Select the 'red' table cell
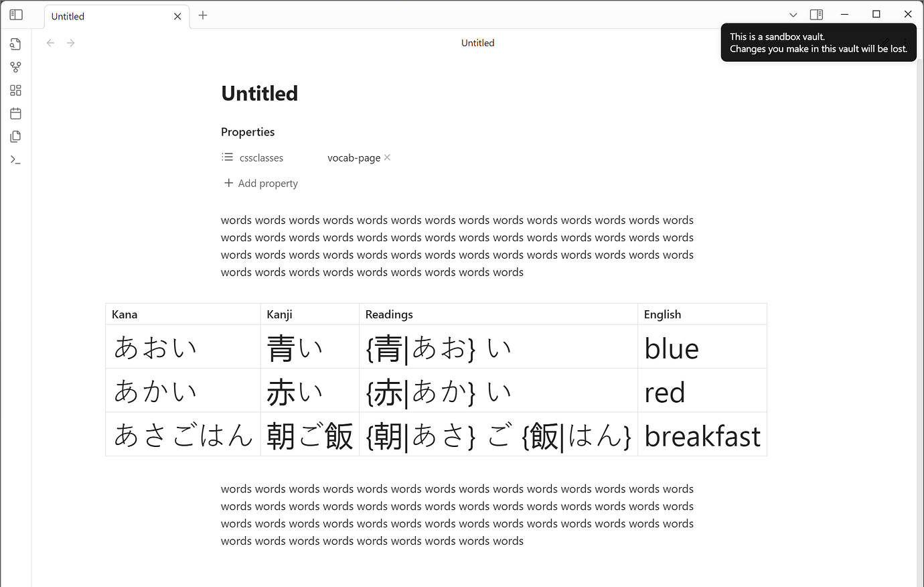 (x=702, y=391)
